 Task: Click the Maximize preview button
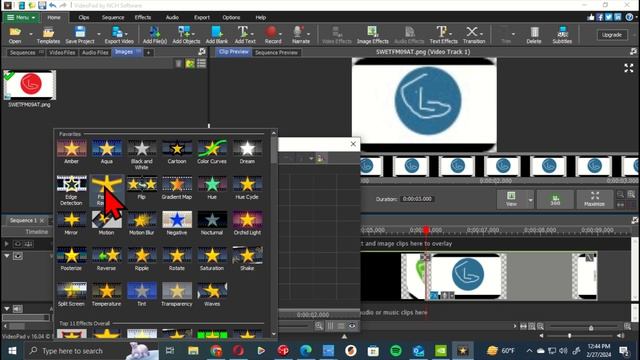(594, 199)
